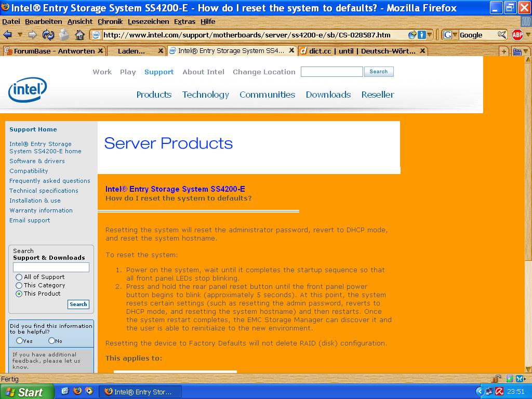Open the back history dropdown arrow
Screen dimensions: 532x399
click(x=20, y=35)
